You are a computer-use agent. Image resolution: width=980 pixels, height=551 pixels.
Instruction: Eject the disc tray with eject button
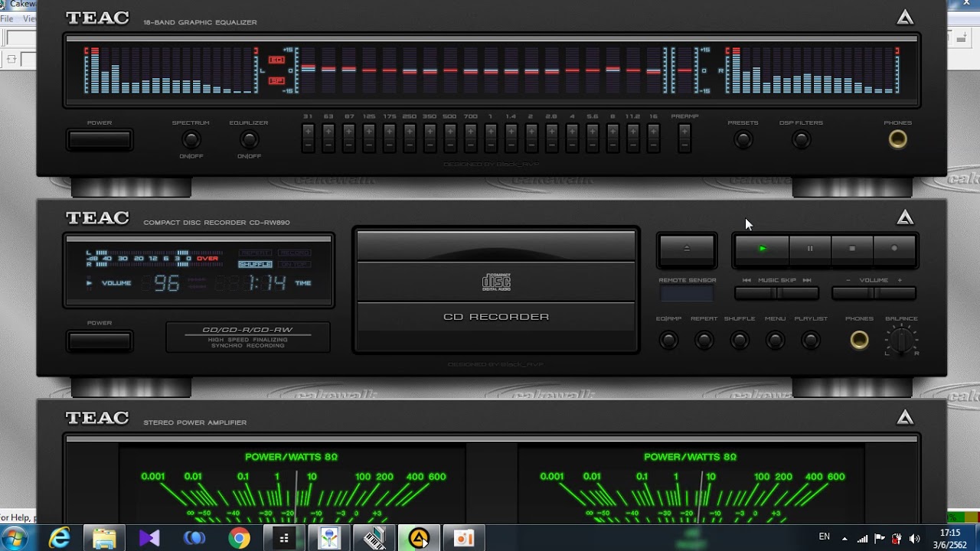[687, 249]
